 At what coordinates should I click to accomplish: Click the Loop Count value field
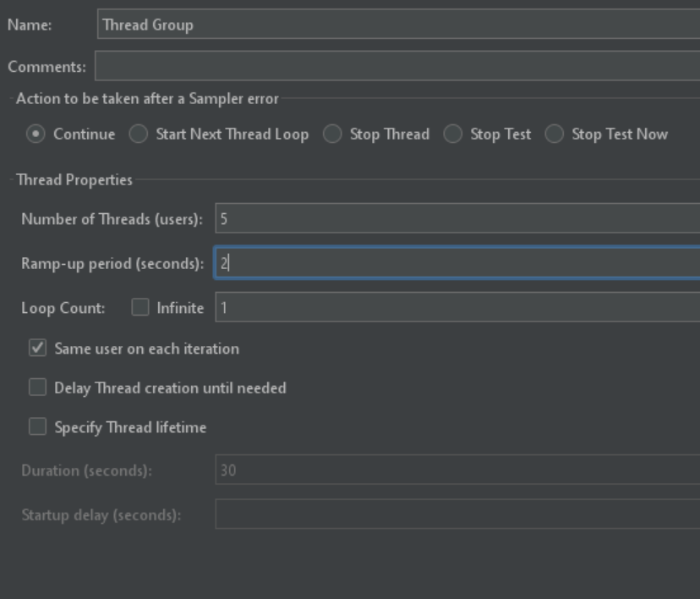tap(457, 307)
